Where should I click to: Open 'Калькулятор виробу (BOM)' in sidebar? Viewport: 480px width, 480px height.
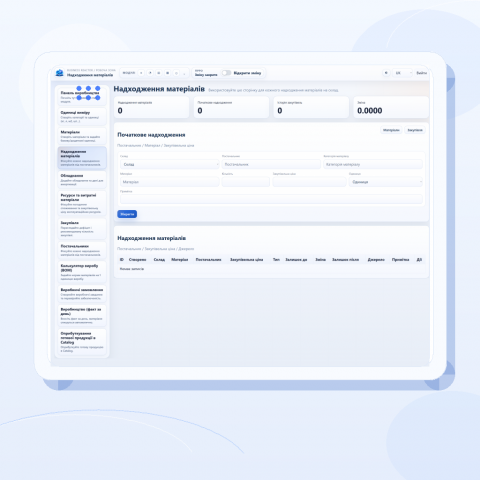point(82,272)
